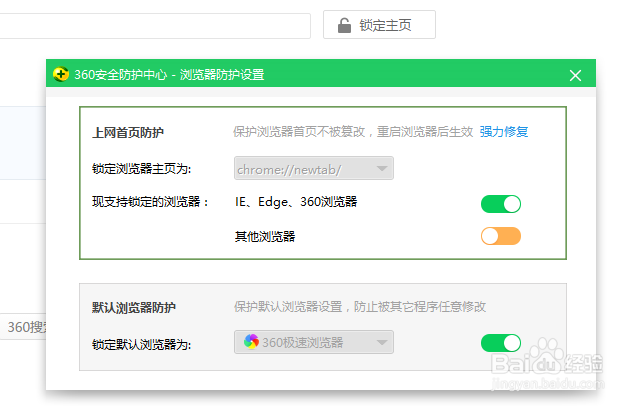Toggle the 锁定默认浏览器 switch
The image size is (641, 406).
point(501,343)
